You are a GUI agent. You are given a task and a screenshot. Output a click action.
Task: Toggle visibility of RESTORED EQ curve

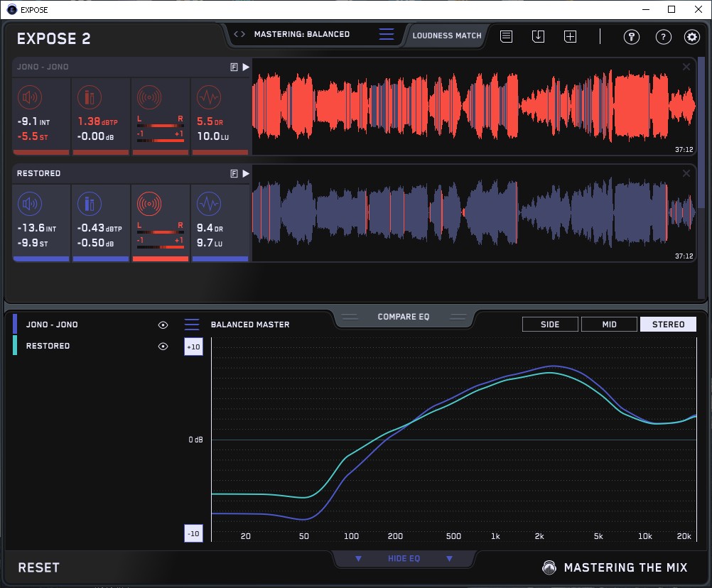tap(163, 347)
